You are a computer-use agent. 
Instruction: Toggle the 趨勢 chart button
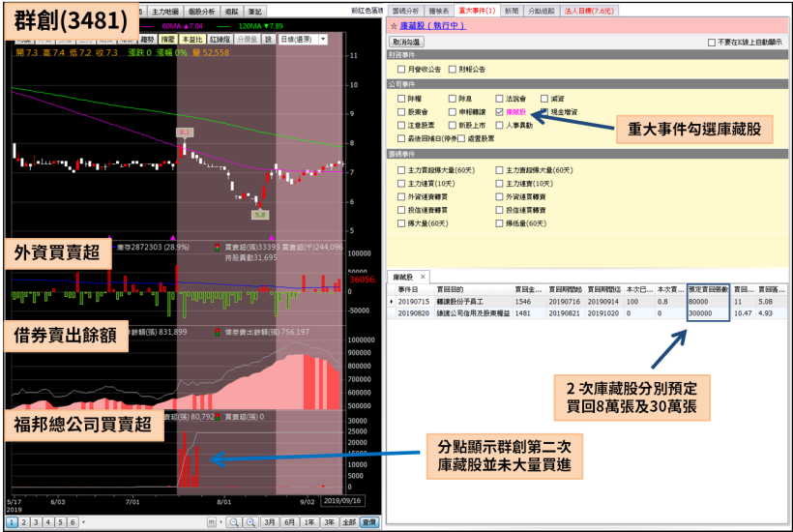pos(147,39)
